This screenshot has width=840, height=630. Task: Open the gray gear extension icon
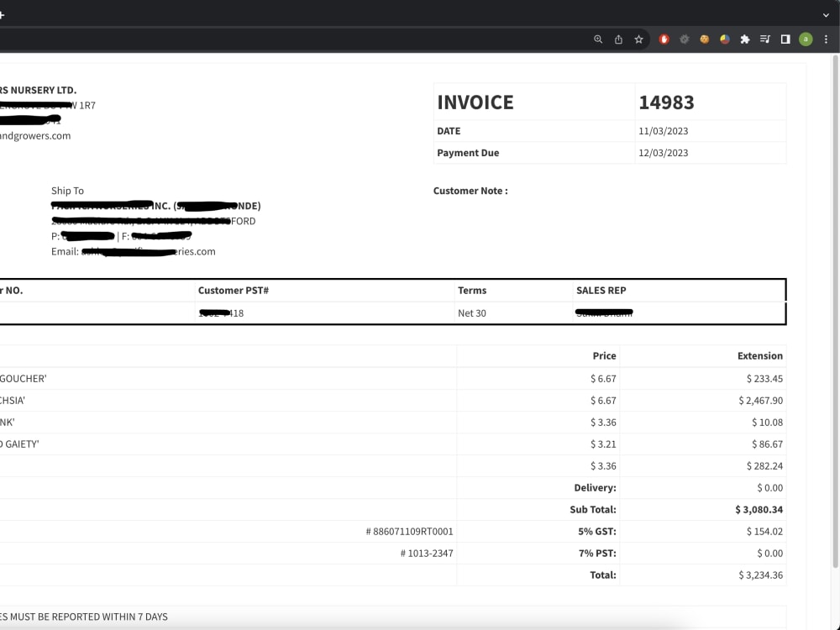(684, 39)
